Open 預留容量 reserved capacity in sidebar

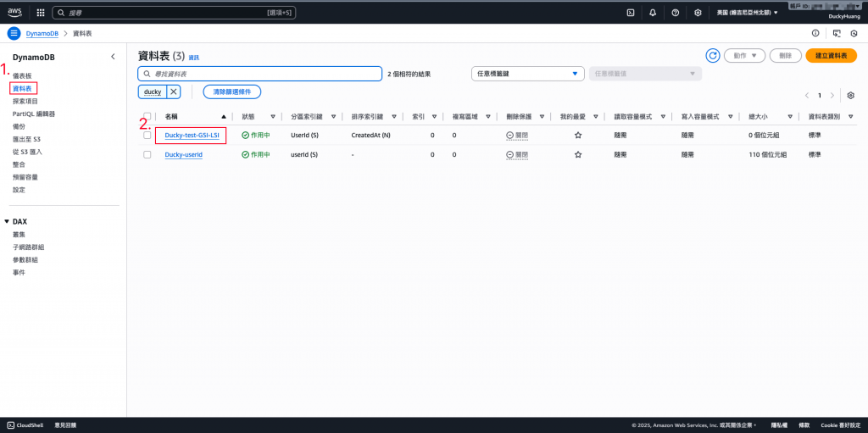[x=25, y=177]
